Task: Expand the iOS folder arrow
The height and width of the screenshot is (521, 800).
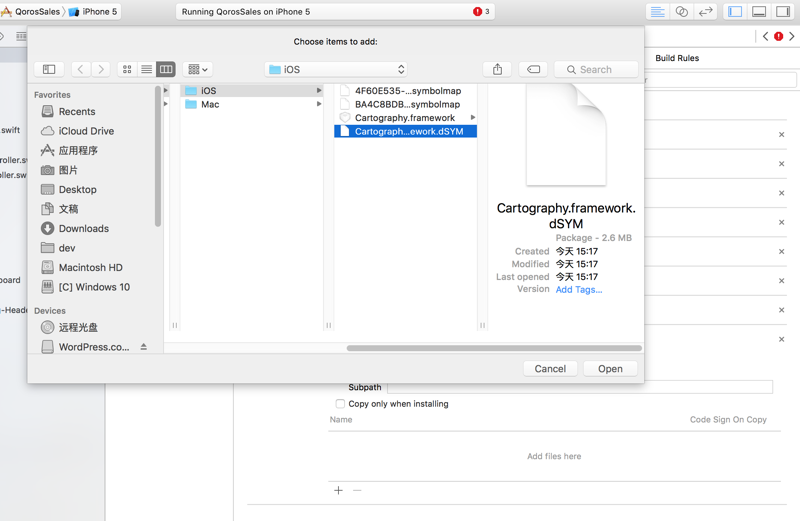Action: [319, 91]
